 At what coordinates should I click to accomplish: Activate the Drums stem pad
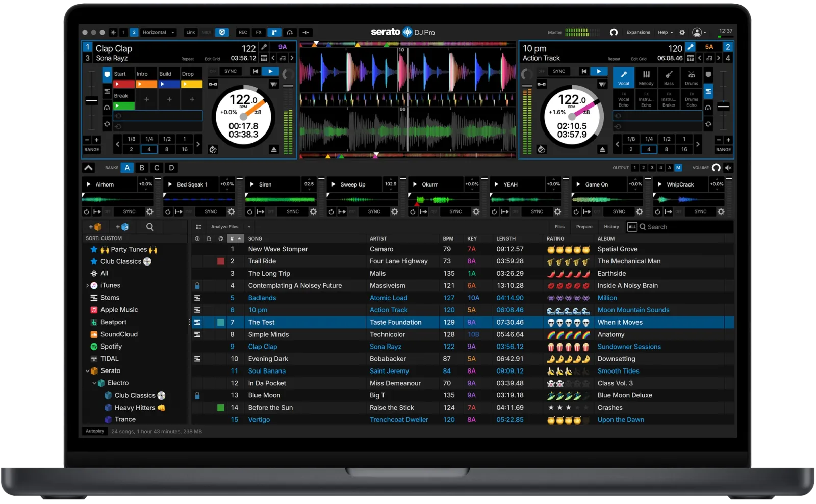[692, 77]
